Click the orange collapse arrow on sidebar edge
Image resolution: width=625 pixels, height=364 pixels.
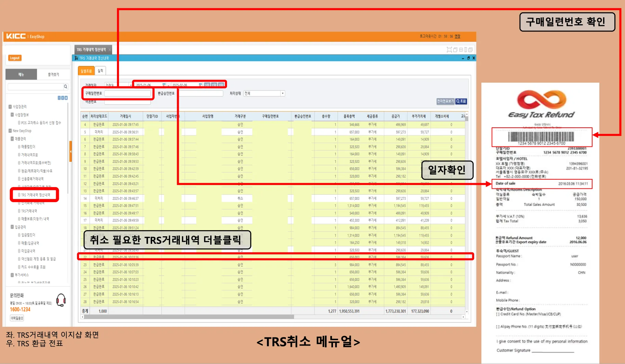click(x=70, y=151)
